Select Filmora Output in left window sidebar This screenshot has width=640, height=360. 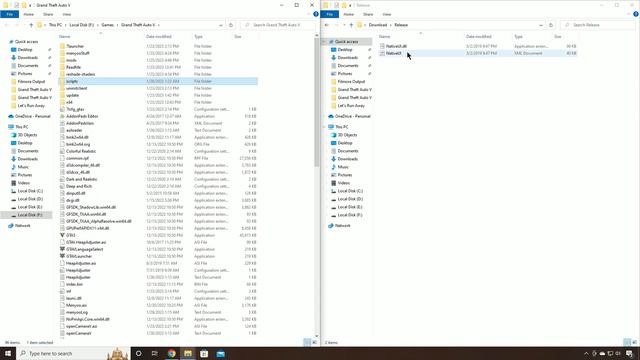pyautogui.click(x=31, y=82)
